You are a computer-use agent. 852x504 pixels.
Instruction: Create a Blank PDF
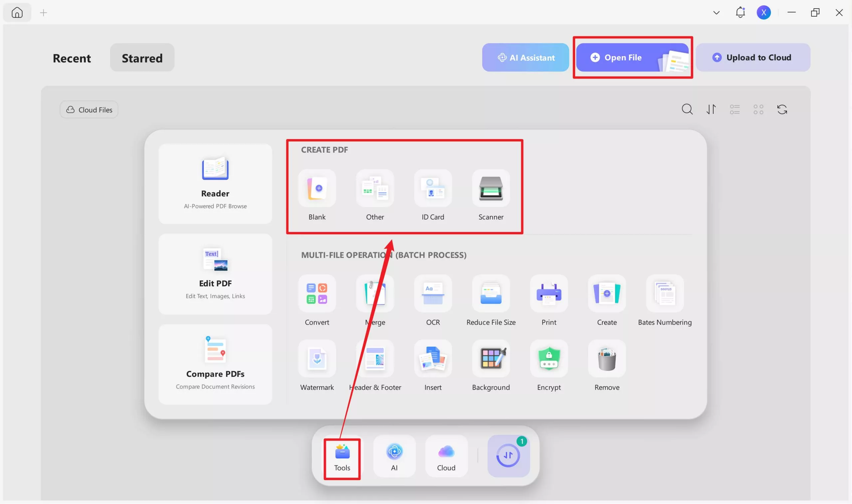coord(317,189)
